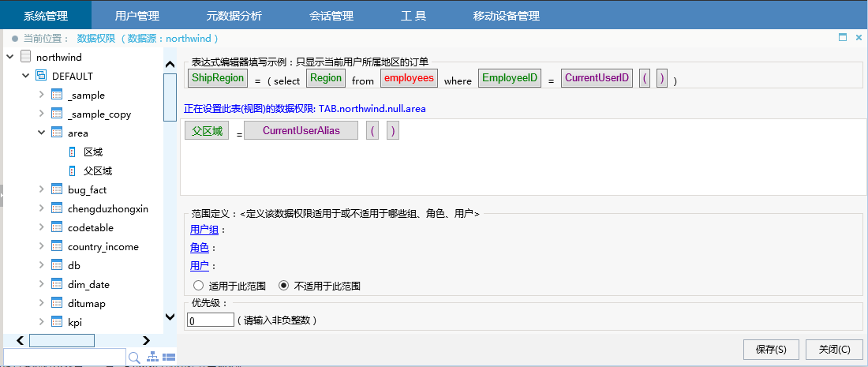Click the Region example field block
Image resolution: width=868 pixels, height=367 pixels.
tap(325, 78)
